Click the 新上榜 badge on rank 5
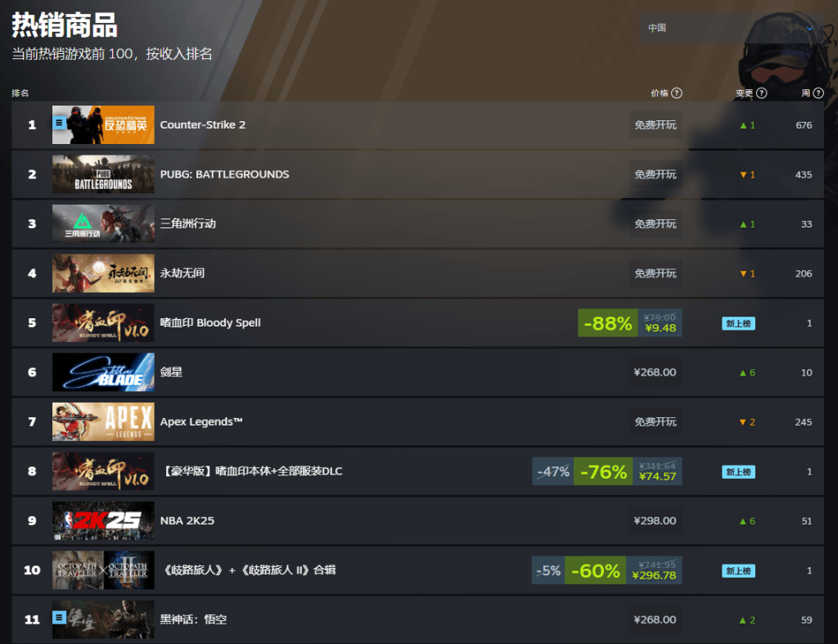The image size is (838, 644). pos(739,323)
